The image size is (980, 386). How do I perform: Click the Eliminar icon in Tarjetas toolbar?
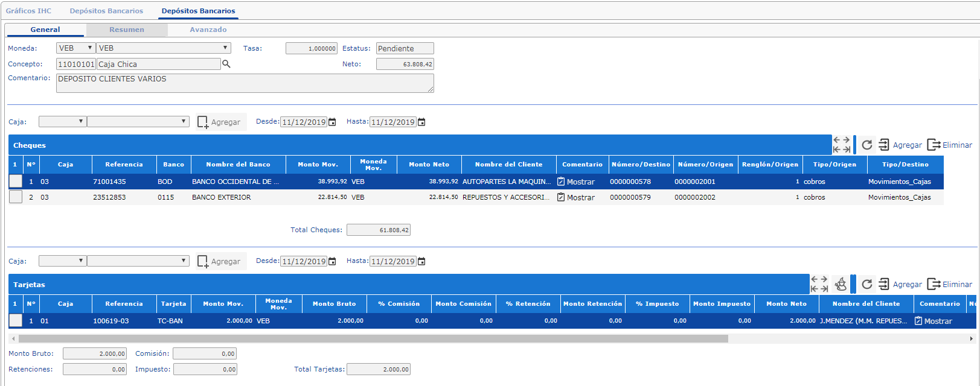pyautogui.click(x=934, y=284)
